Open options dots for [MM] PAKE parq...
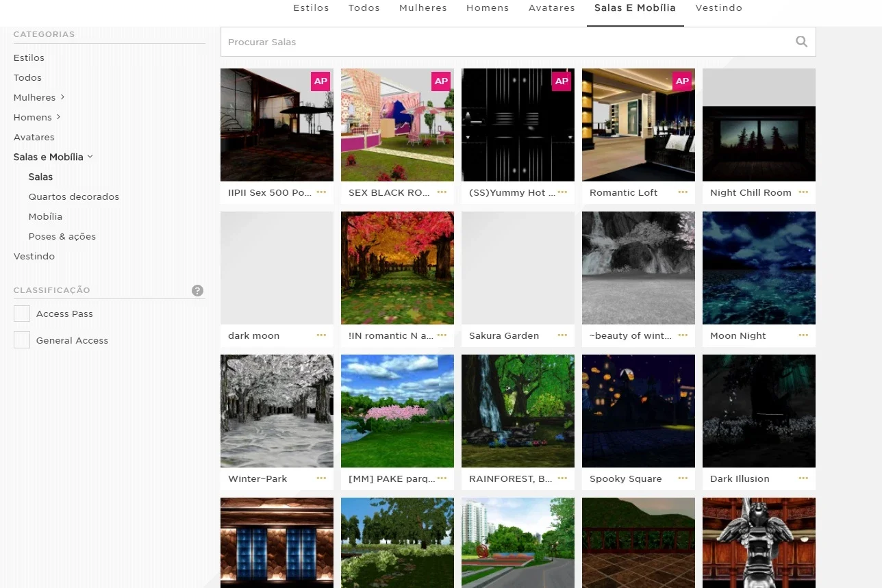Viewport: 882px width, 588px height. click(x=442, y=478)
